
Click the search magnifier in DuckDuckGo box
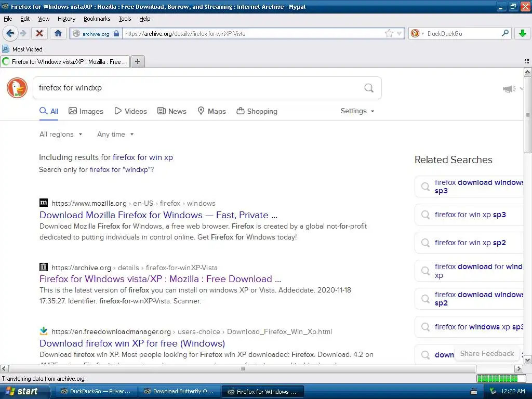(x=369, y=88)
